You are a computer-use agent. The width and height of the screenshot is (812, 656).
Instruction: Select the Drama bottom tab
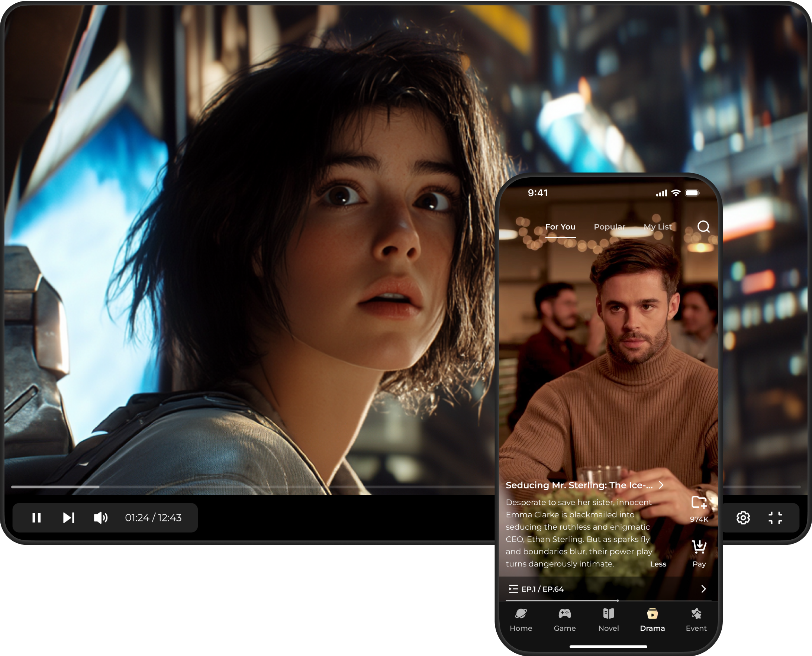[652, 620]
